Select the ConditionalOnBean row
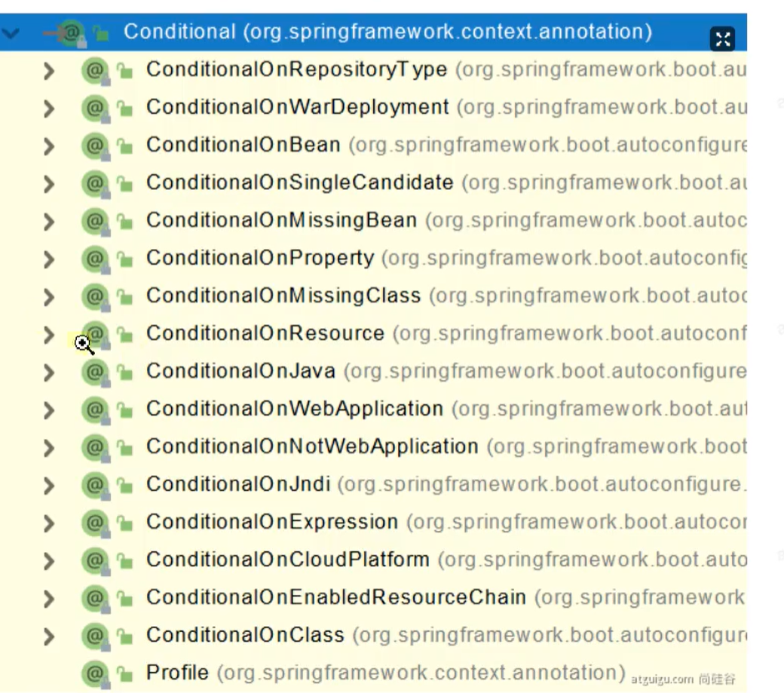 [373, 146]
